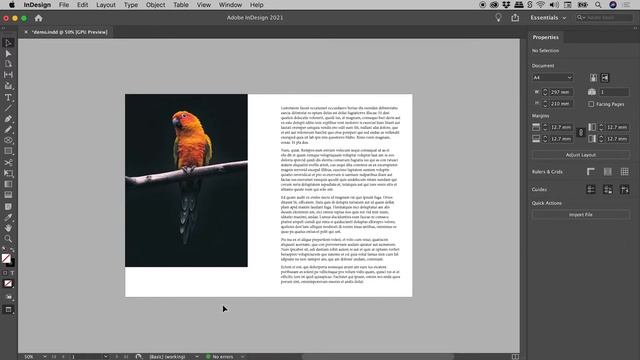This screenshot has width=640, height=360.
Task: Toggle document grid icon
Action: coord(624,172)
